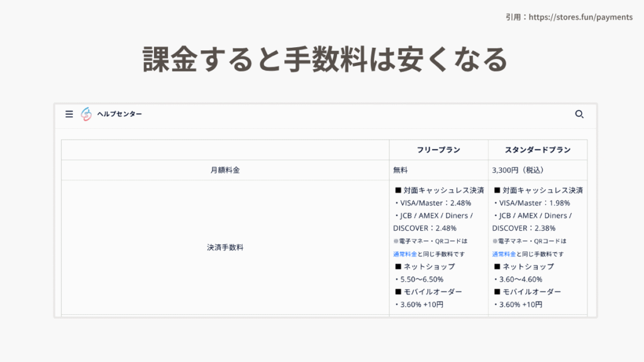Image resolution: width=644 pixels, height=362 pixels.
Task: Select the スタンダードプラン column header
Action: [x=538, y=150]
